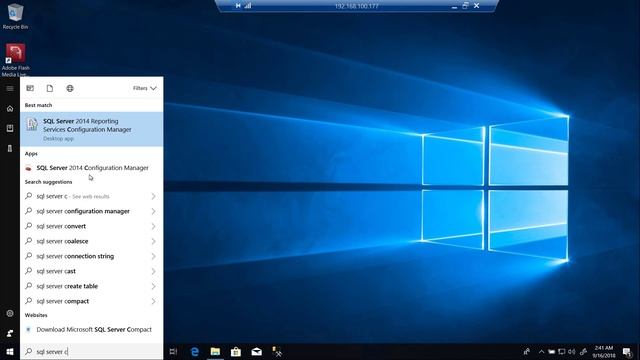
Task: Open Task View on the taskbar
Action: [173, 351]
